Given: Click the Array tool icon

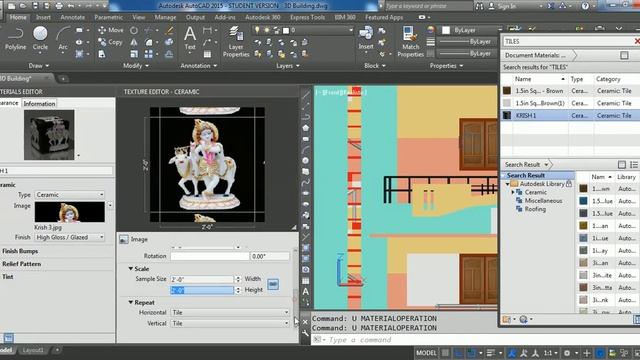Looking at the screenshot, I should click(149, 54).
